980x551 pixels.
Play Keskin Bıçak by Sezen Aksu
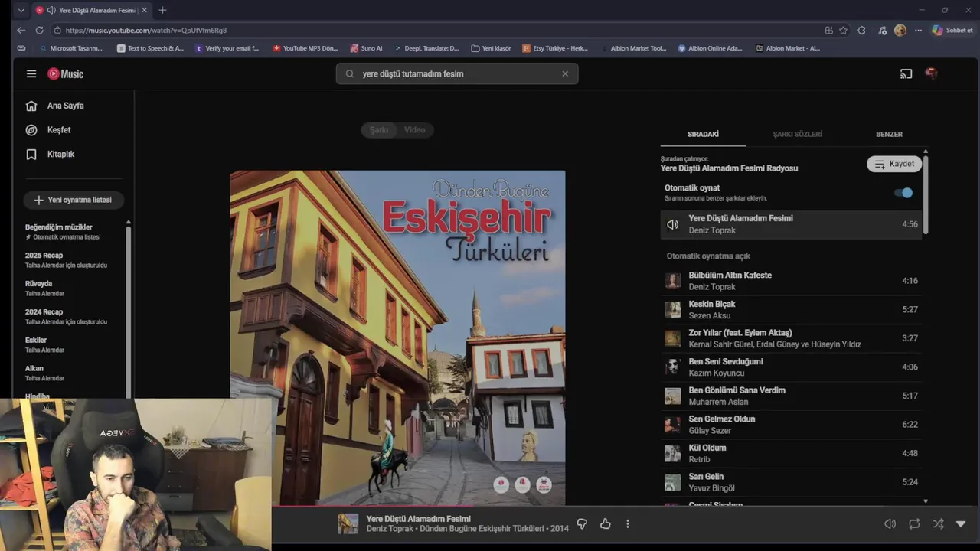coord(791,310)
